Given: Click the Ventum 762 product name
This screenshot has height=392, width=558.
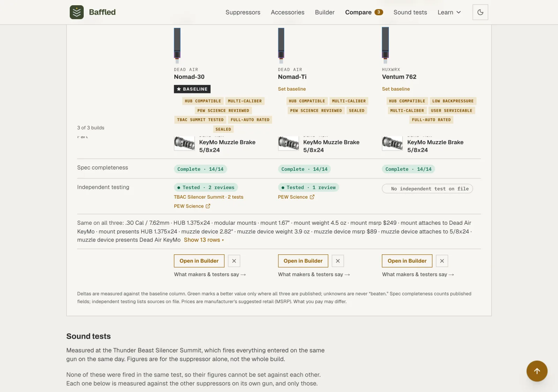Looking at the screenshot, I should coord(399,77).
